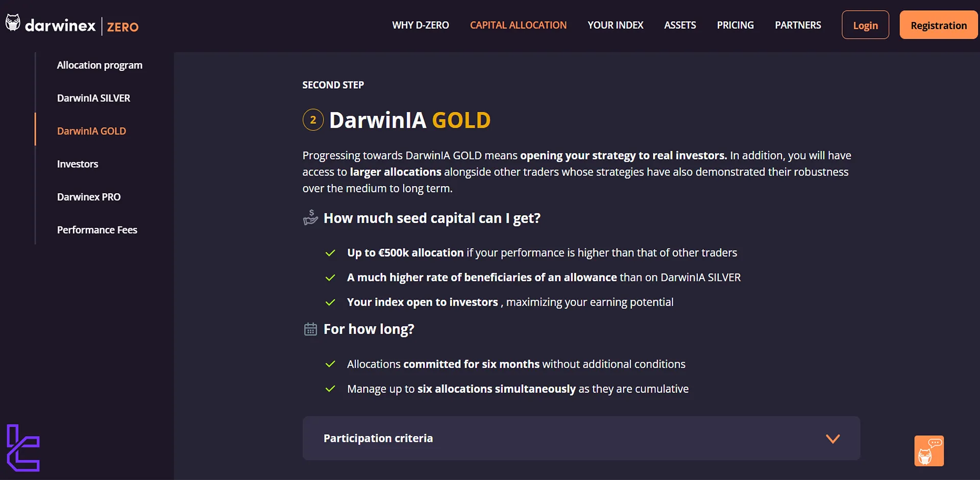This screenshot has width=980, height=480.
Task: Go to the Pricing nav item
Action: [735, 25]
